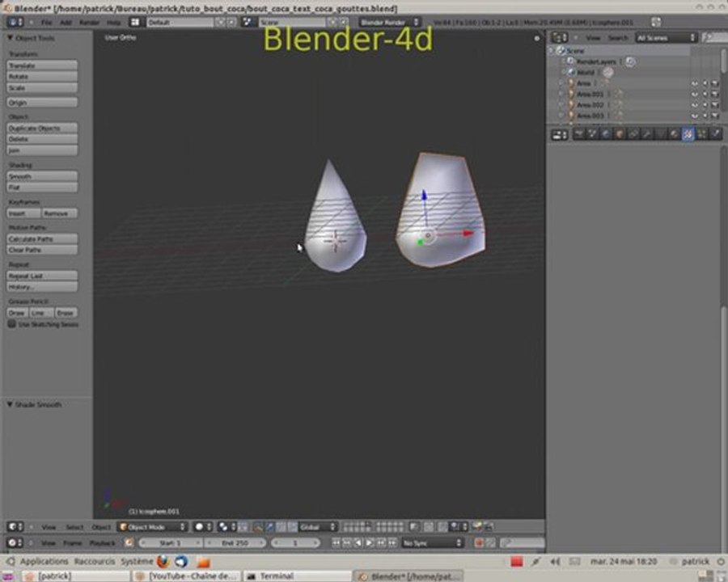Open the Blender Render engine dropdown

(390, 22)
